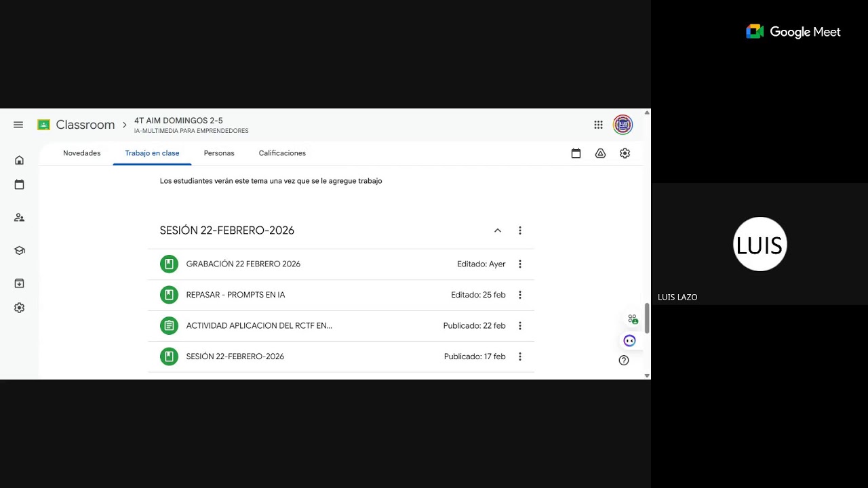The image size is (868, 488).
Task: Open the class Google Calendar icon
Action: 576,153
